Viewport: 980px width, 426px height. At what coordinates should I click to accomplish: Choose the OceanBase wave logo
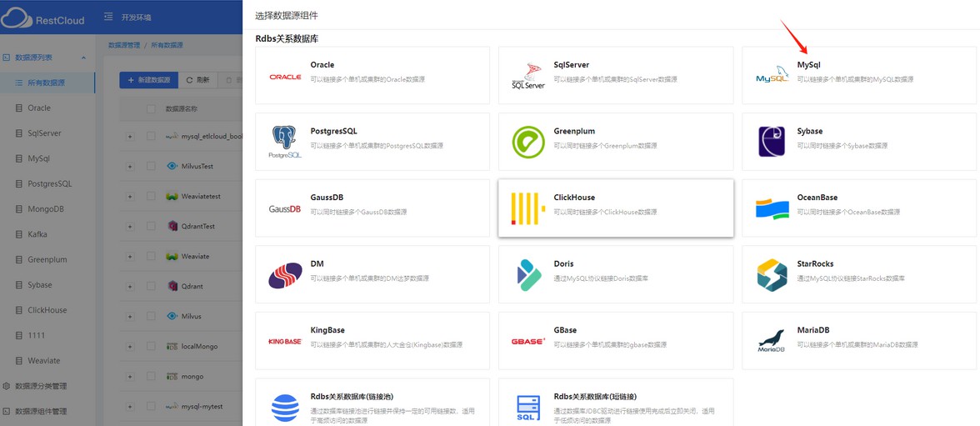772,209
